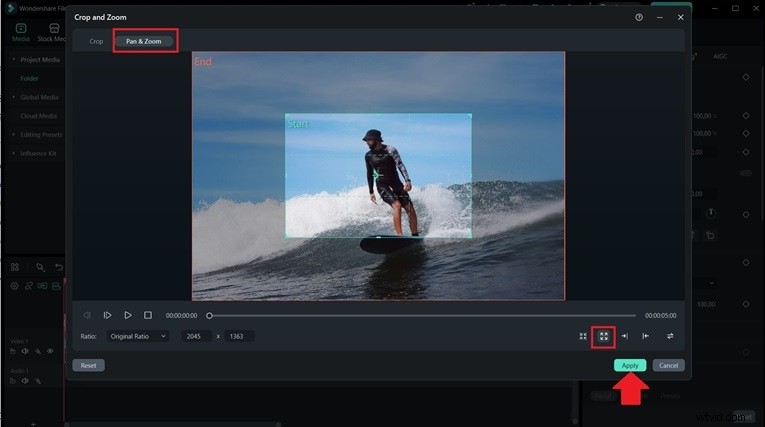Click the Play button in the preview controls
Image resolution: width=765 pixels, height=427 pixels.
pyautogui.click(x=128, y=315)
